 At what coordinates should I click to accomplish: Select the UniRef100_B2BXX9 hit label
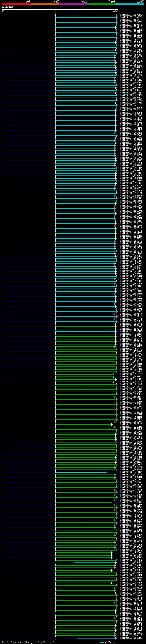tap(131, 156)
